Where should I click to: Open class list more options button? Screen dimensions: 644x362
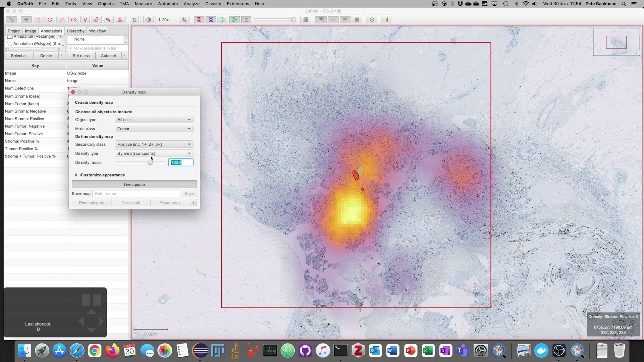[125, 56]
